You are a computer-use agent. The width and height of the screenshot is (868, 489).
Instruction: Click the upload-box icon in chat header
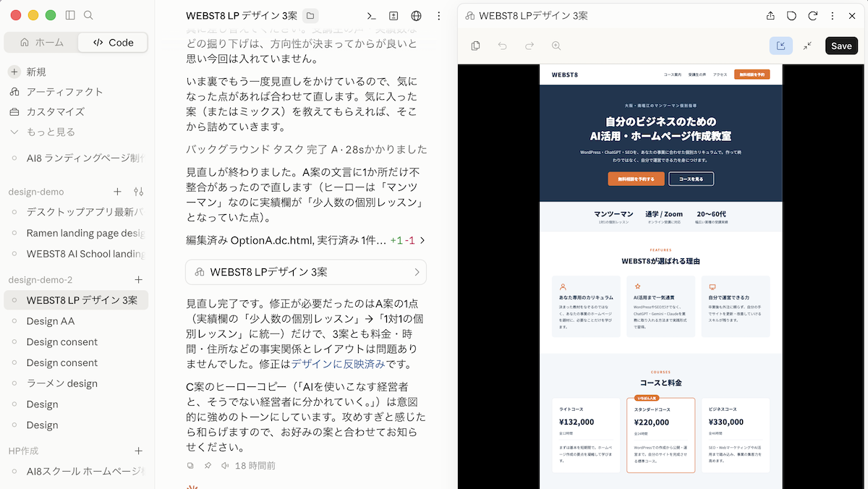point(393,15)
